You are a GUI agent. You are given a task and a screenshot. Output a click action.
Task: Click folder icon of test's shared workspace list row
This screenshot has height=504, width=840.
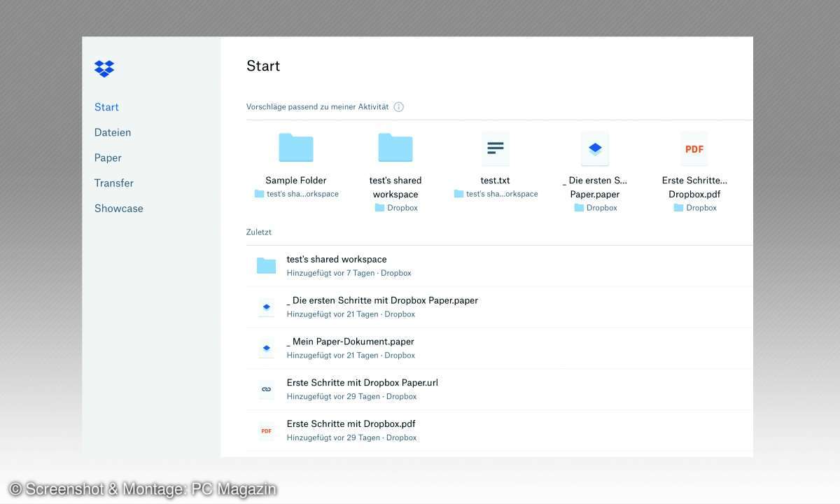266,265
